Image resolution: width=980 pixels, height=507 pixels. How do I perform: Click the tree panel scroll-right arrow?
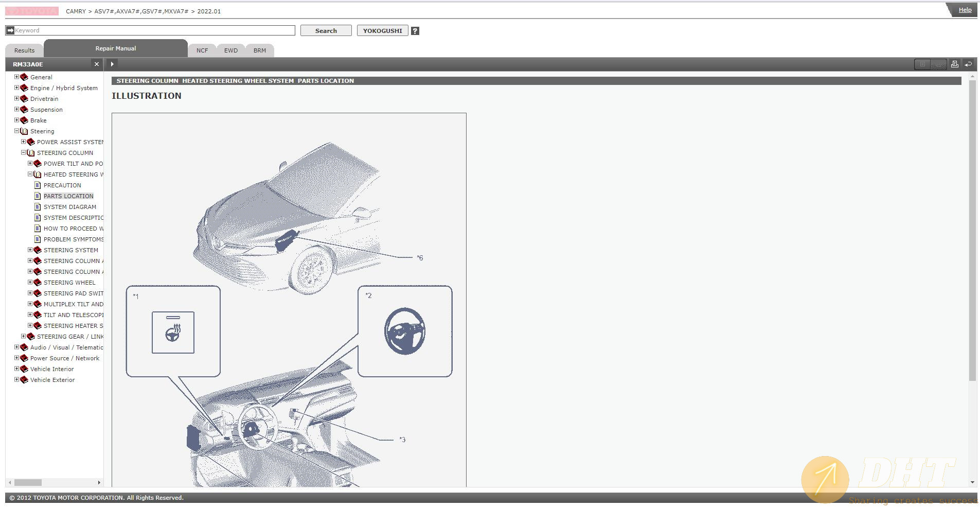(x=99, y=482)
